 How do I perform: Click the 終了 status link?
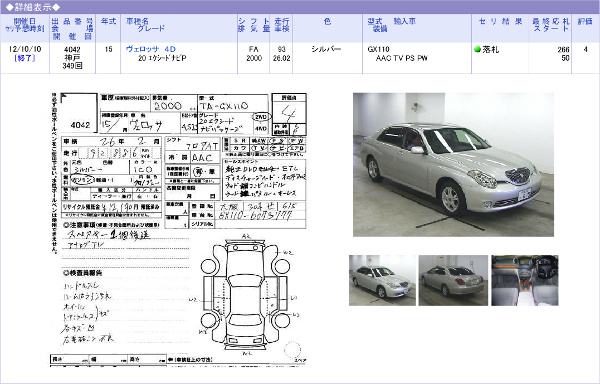(24, 58)
